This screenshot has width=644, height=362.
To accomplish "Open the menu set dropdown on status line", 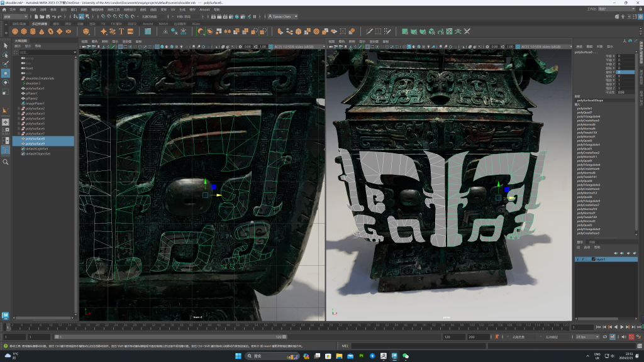I will click(x=15, y=16).
